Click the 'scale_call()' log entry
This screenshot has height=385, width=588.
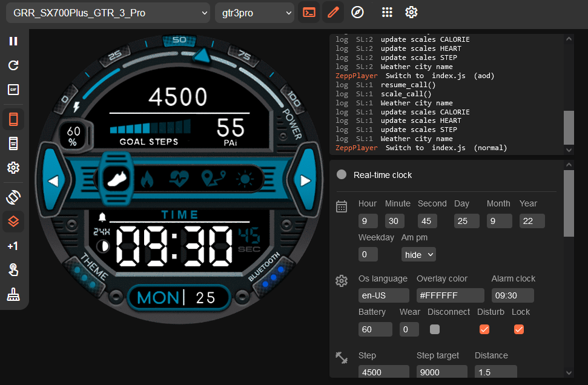point(406,94)
